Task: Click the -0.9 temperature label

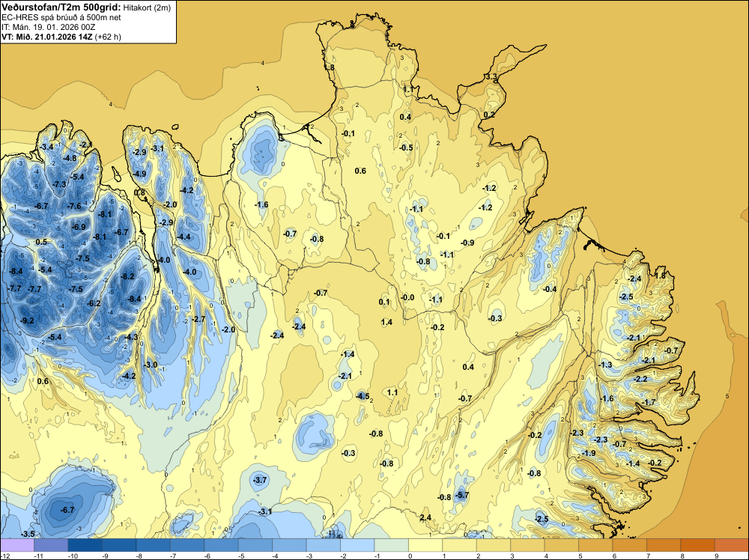Action: pos(467,243)
